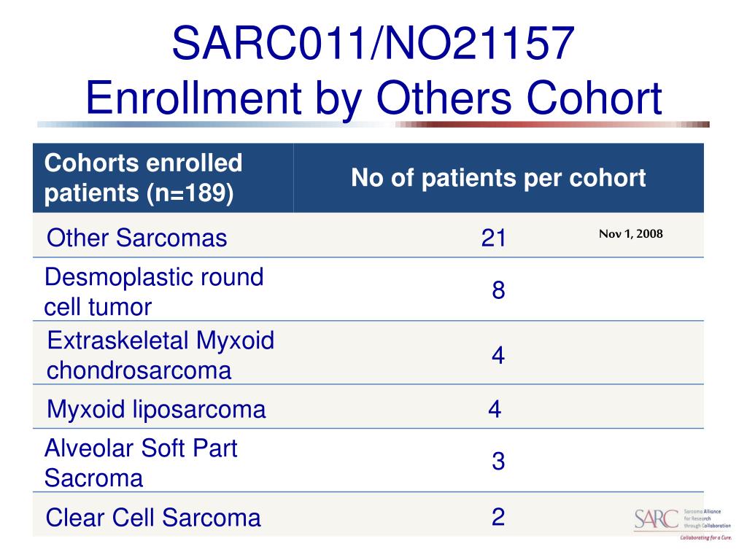The image size is (747, 560).
Task: Click the value 4 for Extraskeletal Myxoid chondrosarcoma
Action: click(x=498, y=355)
